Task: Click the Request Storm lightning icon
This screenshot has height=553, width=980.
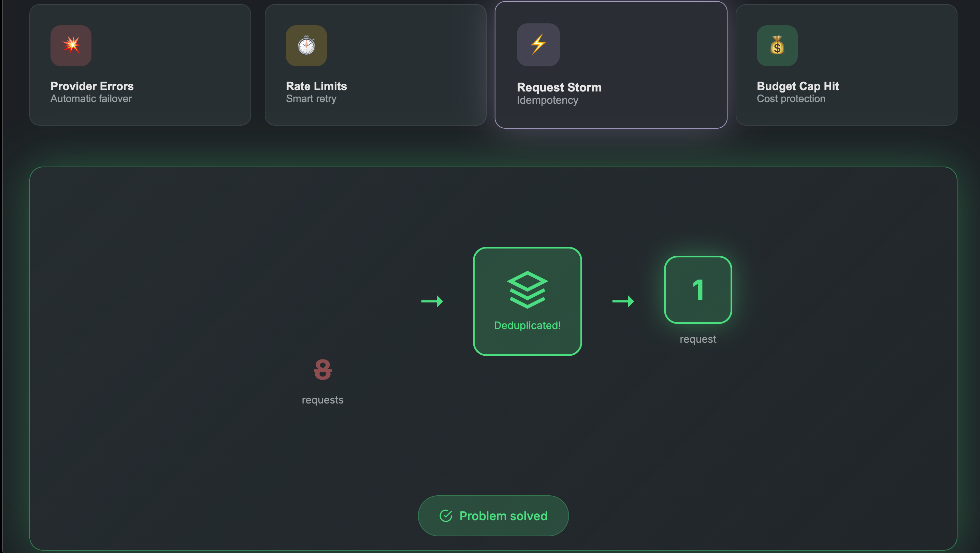Action: [x=538, y=44]
